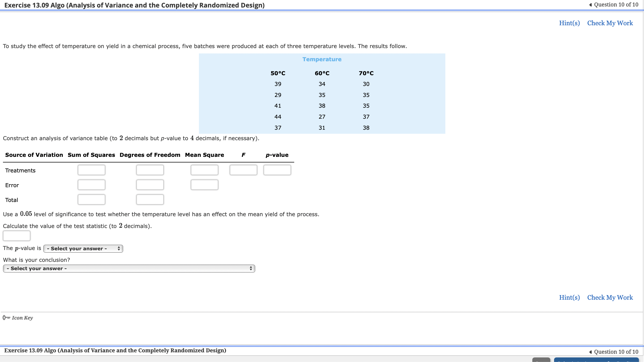Click the Treatments Sum of Squares input box

coord(91,170)
